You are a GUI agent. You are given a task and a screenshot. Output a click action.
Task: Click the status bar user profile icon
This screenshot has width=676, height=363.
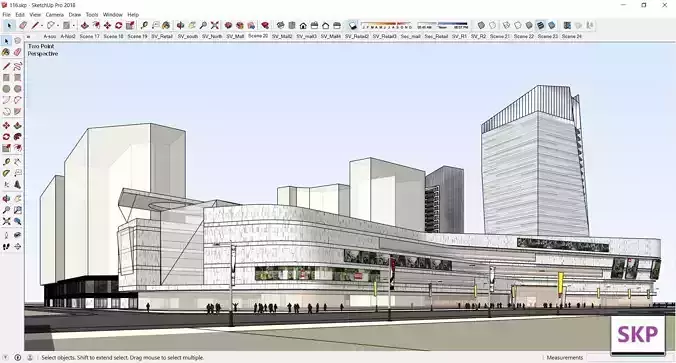coord(30,357)
